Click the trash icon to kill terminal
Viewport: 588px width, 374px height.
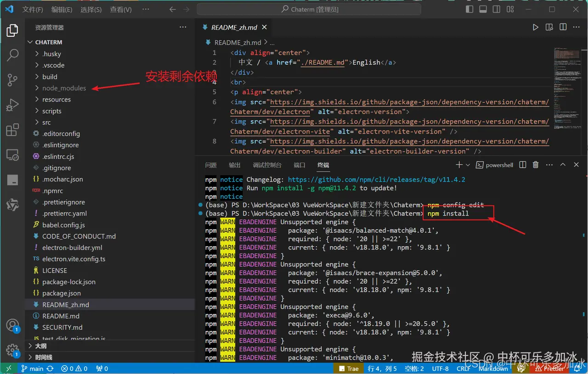click(x=535, y=165)
